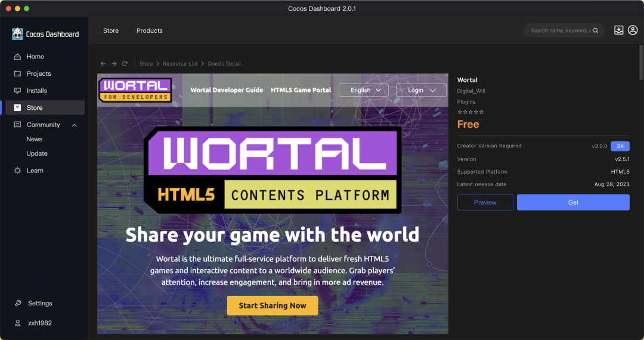Collapse the Community section chevron
Image resolution: width=644 pixels, height=340 pixels.
click(x=75, y=125)
